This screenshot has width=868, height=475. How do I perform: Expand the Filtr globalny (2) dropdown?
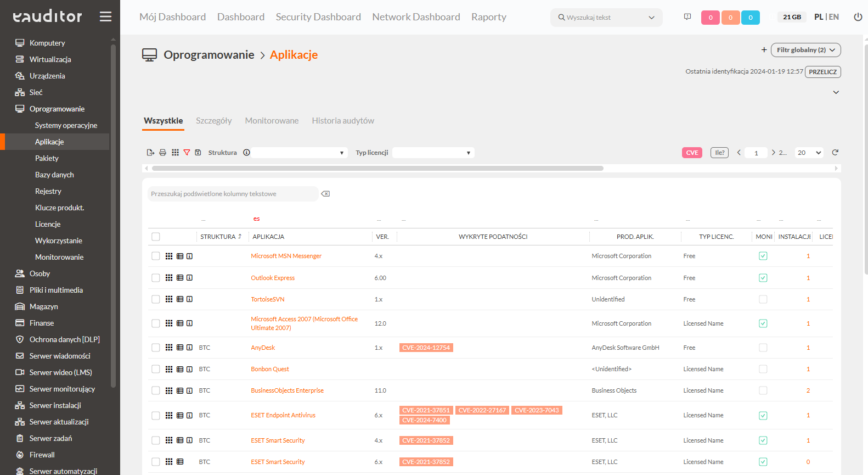pos(805,50)
